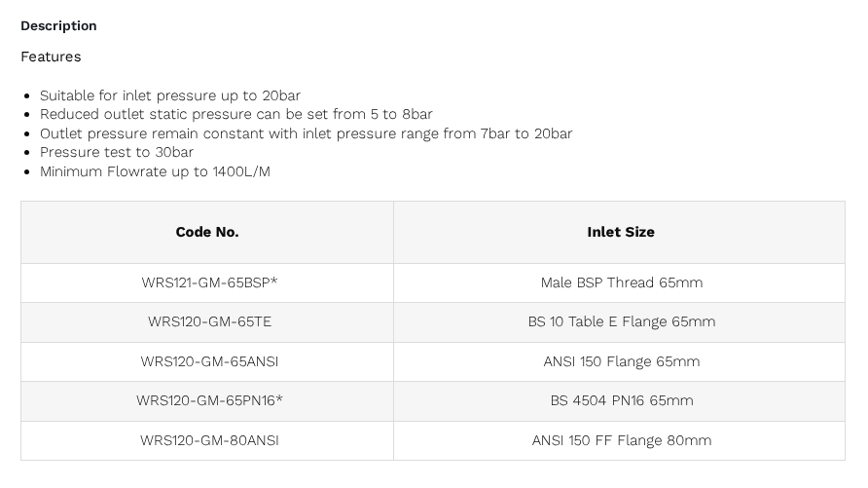Select the Features subheading text

coord(51,56)
